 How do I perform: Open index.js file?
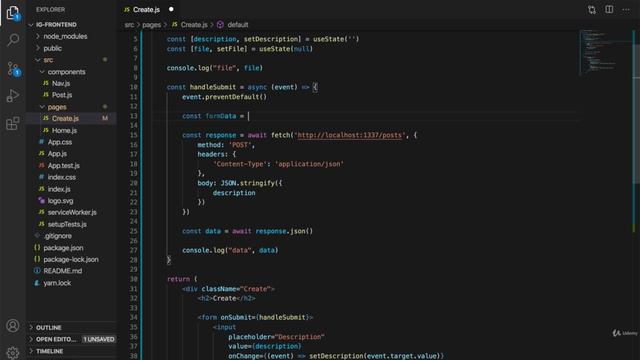[x=59, y=189]
